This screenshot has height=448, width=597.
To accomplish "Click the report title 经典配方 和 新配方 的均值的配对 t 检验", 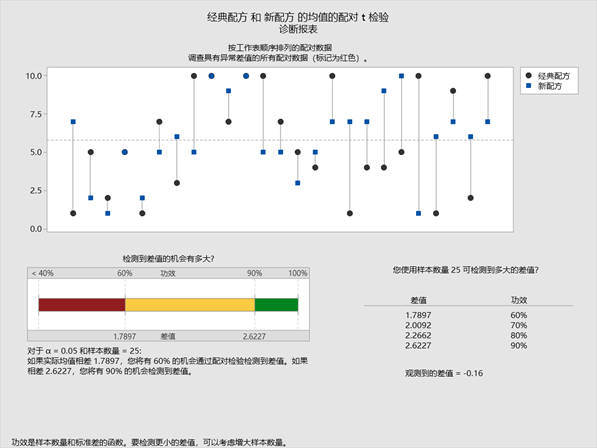I will (x=298, y=17).
